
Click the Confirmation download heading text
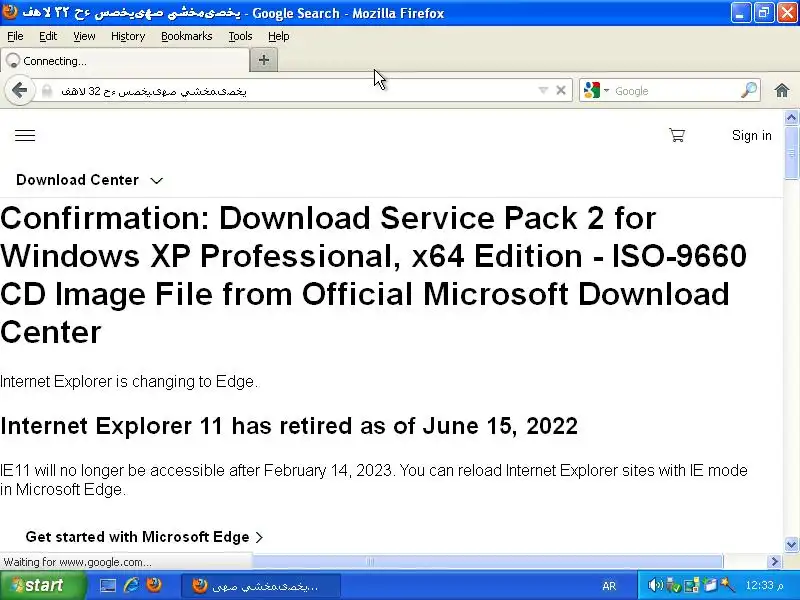(373, 275)
